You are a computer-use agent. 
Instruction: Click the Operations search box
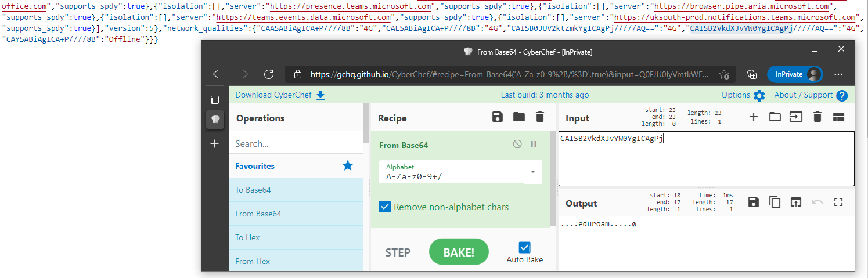coord(296,143)
